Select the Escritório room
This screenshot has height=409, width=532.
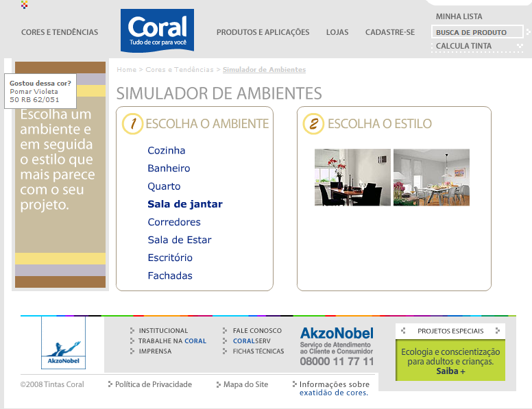[x=170, y=258]
